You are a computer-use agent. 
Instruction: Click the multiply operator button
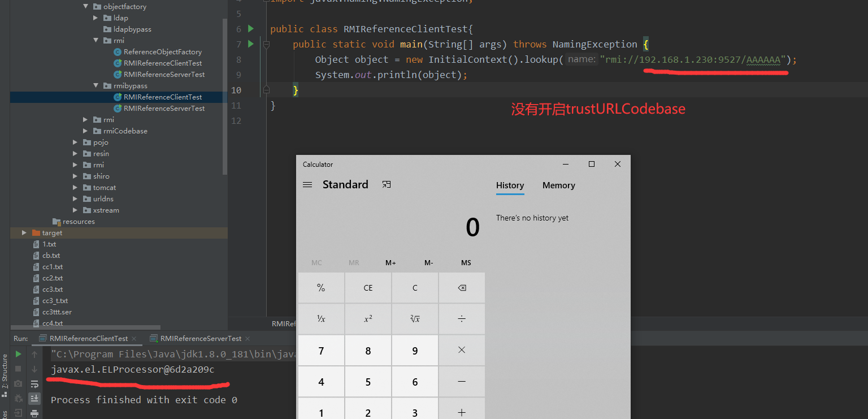coord(462,351)
